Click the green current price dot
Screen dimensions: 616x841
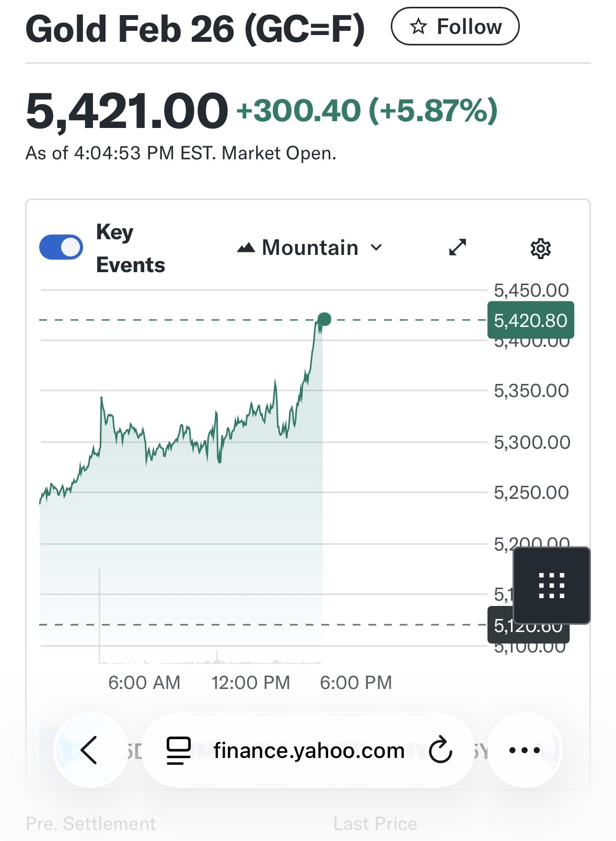coord(324,319)
